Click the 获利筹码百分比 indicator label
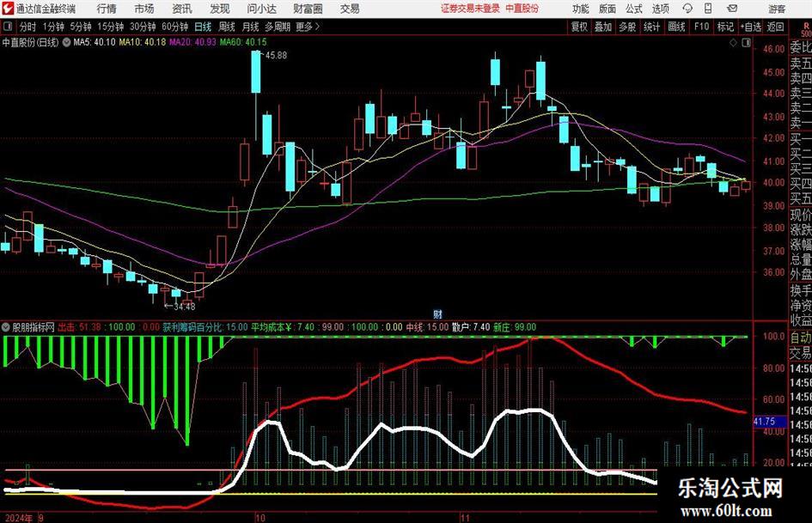Viewport: 812px width, 523px height. coord(192,327)
